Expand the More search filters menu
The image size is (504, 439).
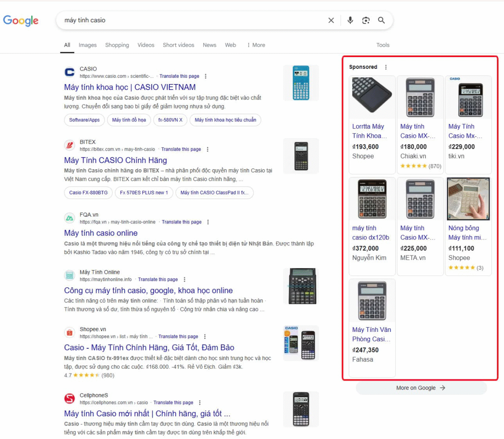coord(256,45)
